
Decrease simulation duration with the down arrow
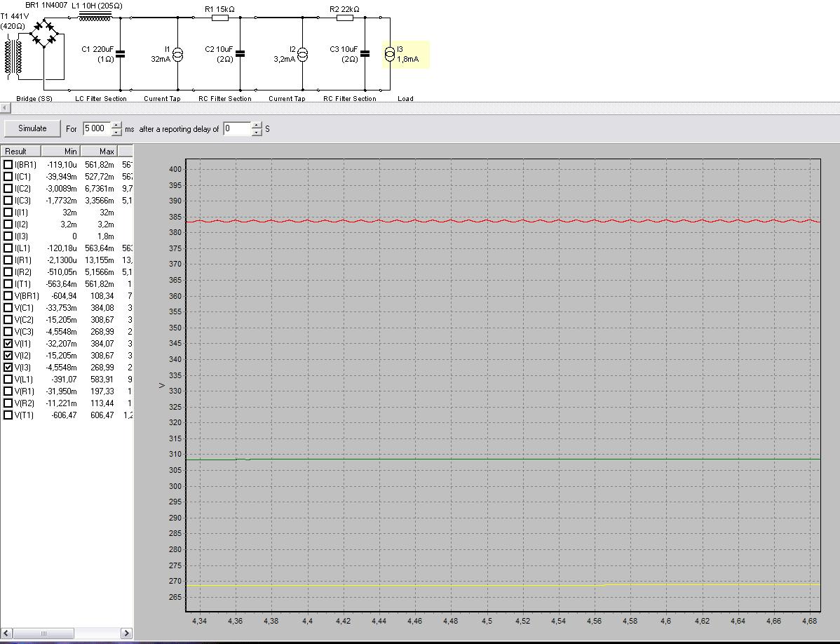tap(116, 133)
